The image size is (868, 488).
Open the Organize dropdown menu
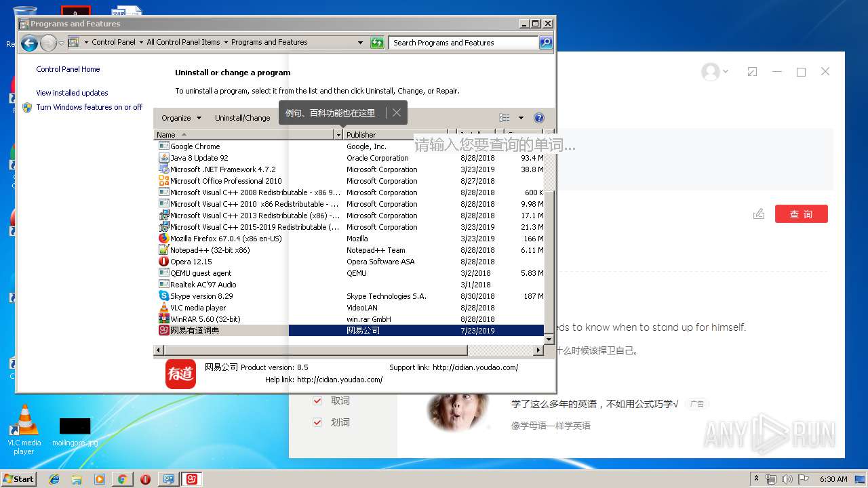181,118
